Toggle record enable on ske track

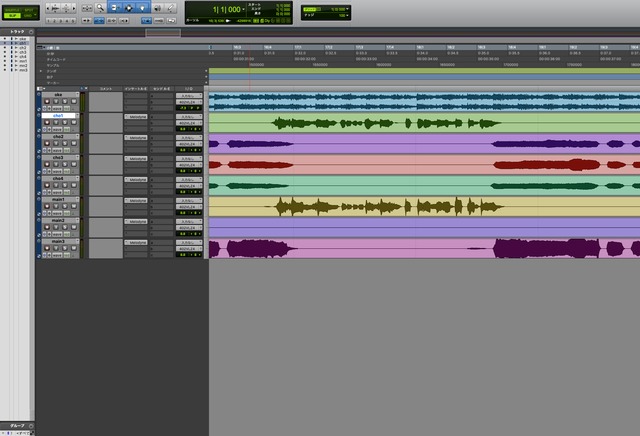tap(46, 102)
